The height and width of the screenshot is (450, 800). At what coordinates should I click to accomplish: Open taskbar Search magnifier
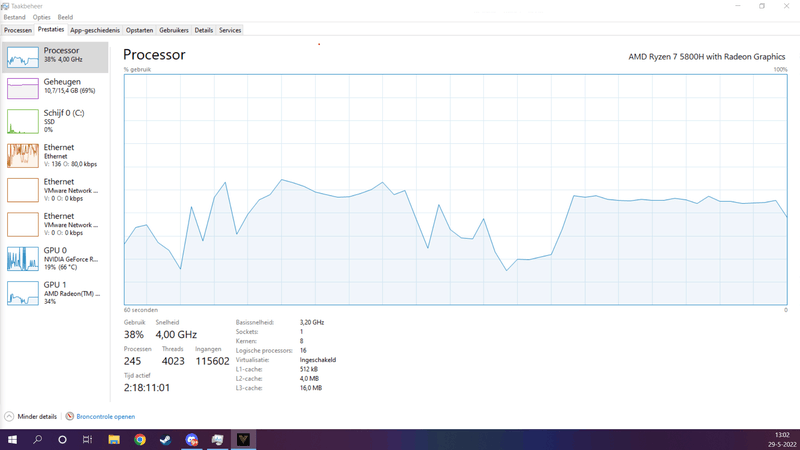pos(37,439)
